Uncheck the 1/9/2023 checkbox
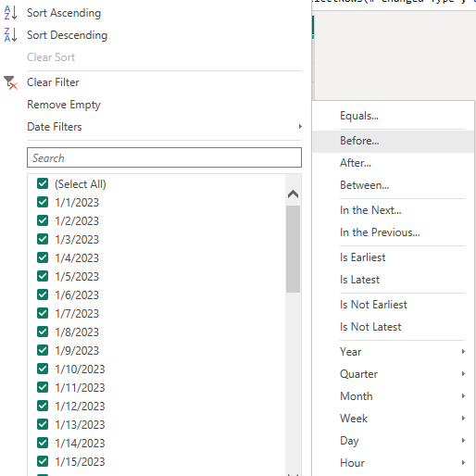This screenshot has height=476, width=476. click(43, 350)
